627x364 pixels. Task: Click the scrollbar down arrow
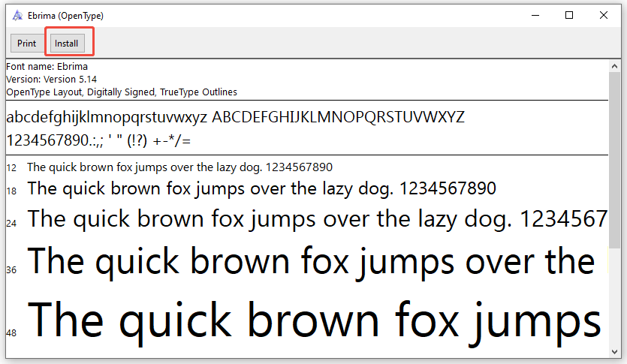pos(614,351)
